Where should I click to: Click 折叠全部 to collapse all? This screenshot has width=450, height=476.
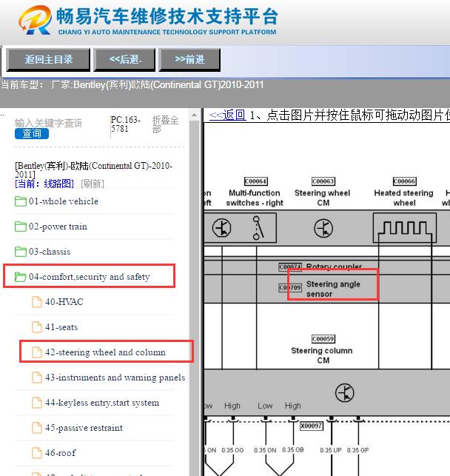pyautogui.click(x=165, y=124)
